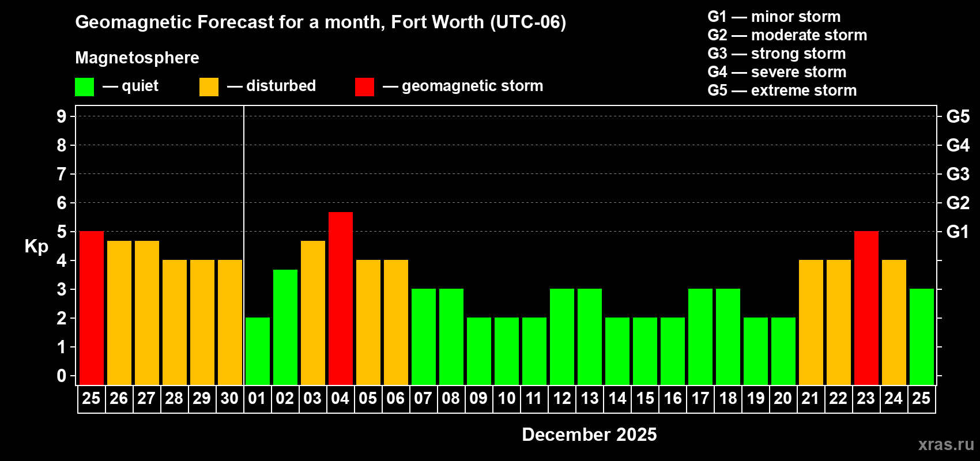Select the red bar for December 04
Image resolution: width=980 pixels, height=461 pixels.
(341, 298)
